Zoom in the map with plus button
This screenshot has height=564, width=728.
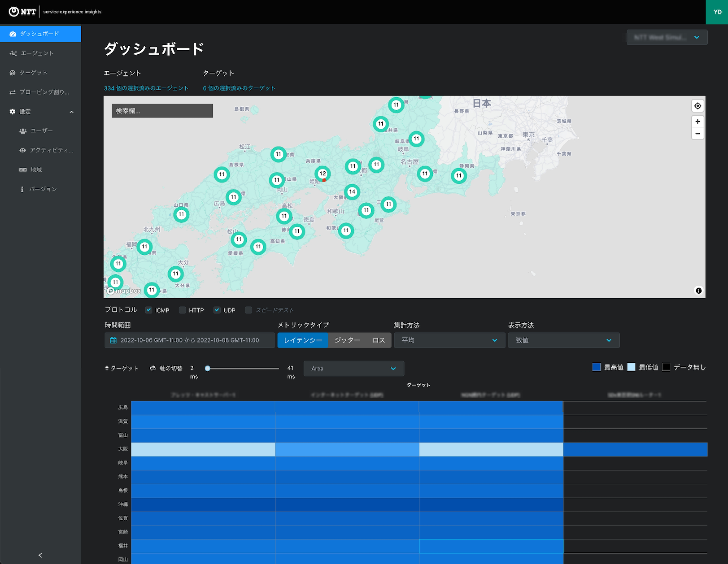698,121
